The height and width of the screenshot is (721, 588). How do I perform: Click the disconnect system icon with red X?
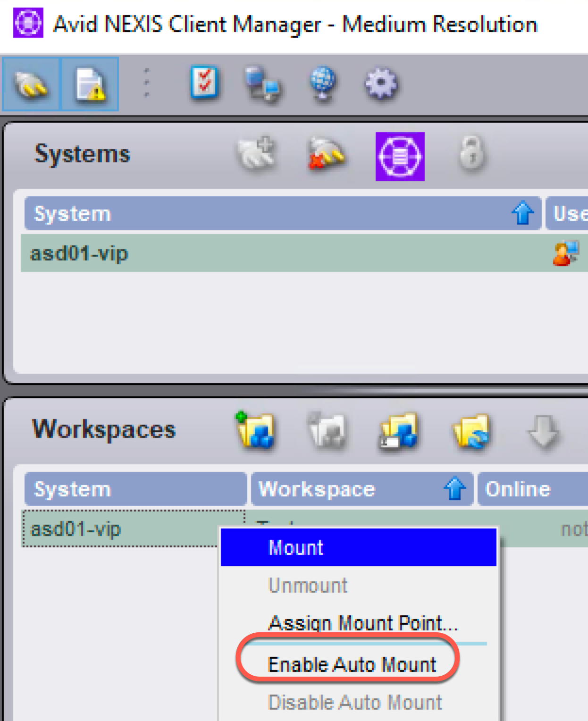tap(326, 154)
